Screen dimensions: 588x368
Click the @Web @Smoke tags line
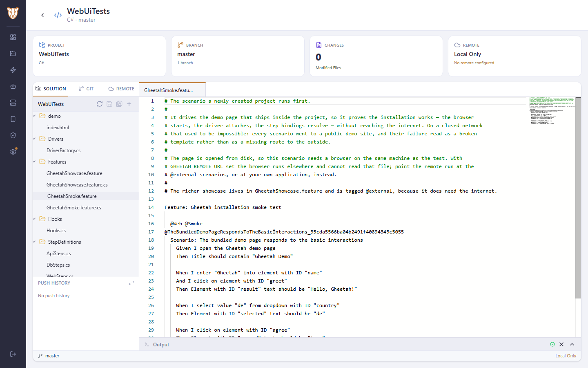coord(186,224)
